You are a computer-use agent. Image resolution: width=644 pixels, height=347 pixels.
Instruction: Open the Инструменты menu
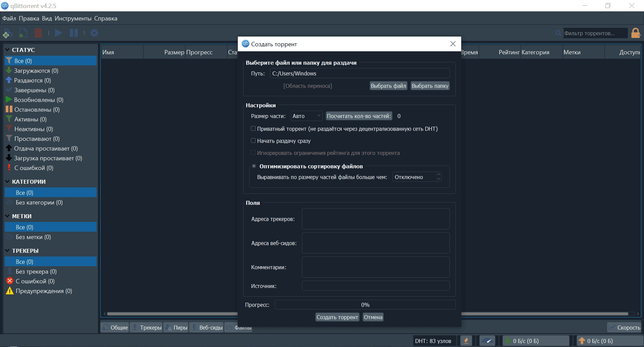click(x=73, y=18)
